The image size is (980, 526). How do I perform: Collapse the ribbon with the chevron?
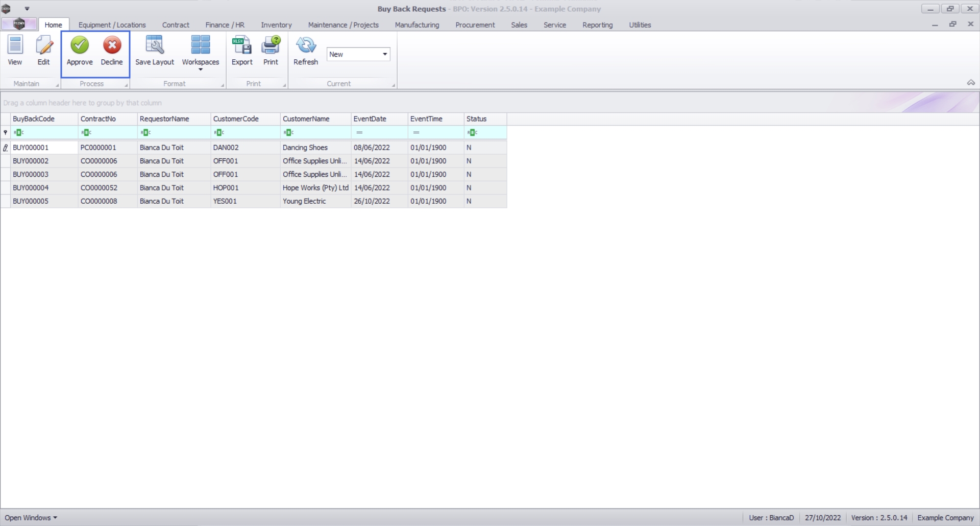pyautogui.click(x=971, y=83)
